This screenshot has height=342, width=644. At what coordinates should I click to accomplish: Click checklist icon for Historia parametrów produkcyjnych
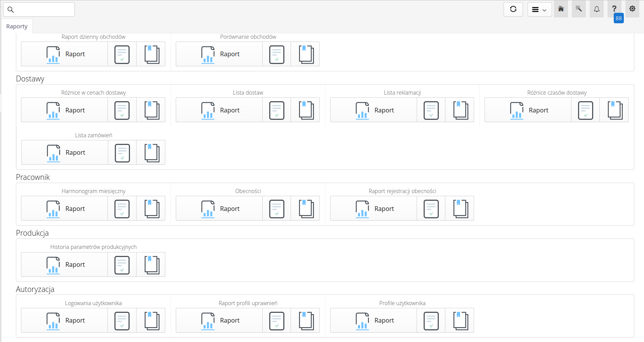point(122,265)
